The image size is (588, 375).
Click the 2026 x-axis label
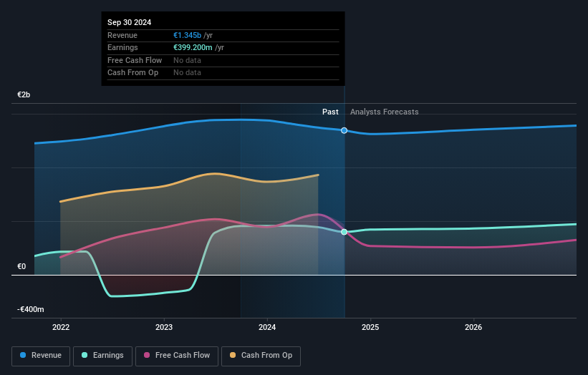[473, 327]
